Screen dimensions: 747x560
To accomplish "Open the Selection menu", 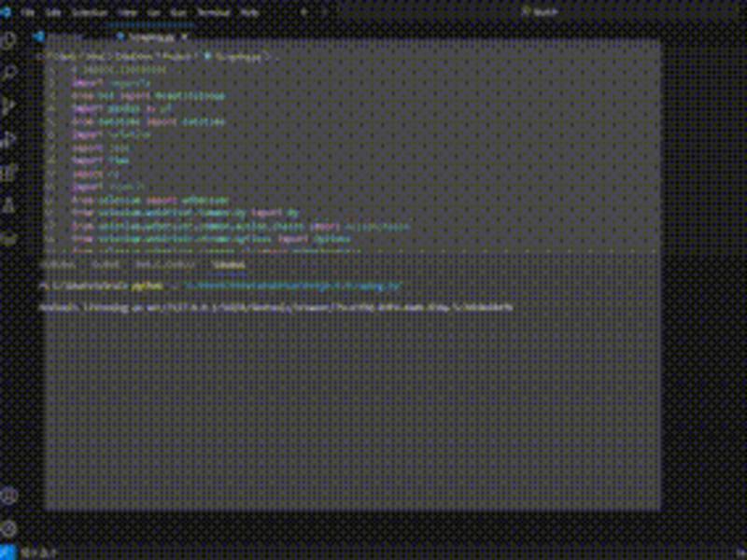I will tap(90, 12).
